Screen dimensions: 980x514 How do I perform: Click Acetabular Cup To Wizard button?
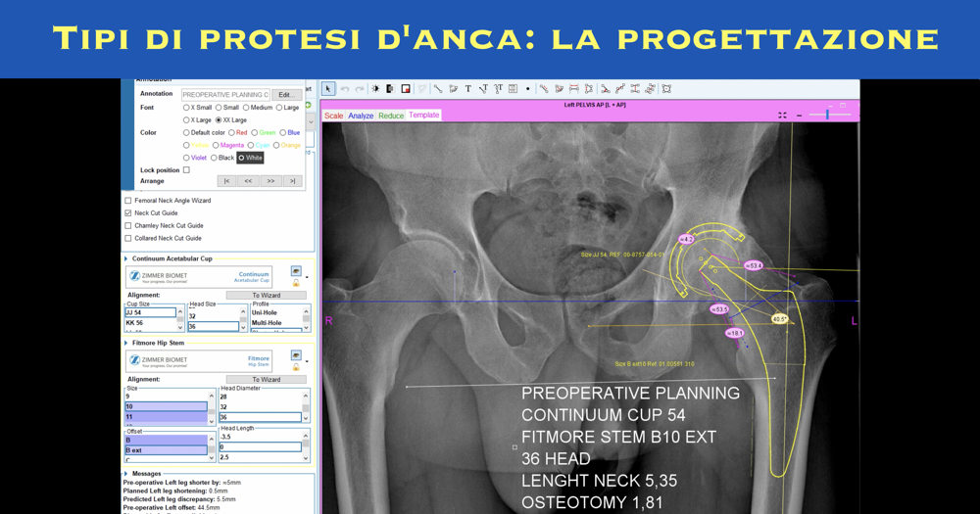[x=267, y=295]
